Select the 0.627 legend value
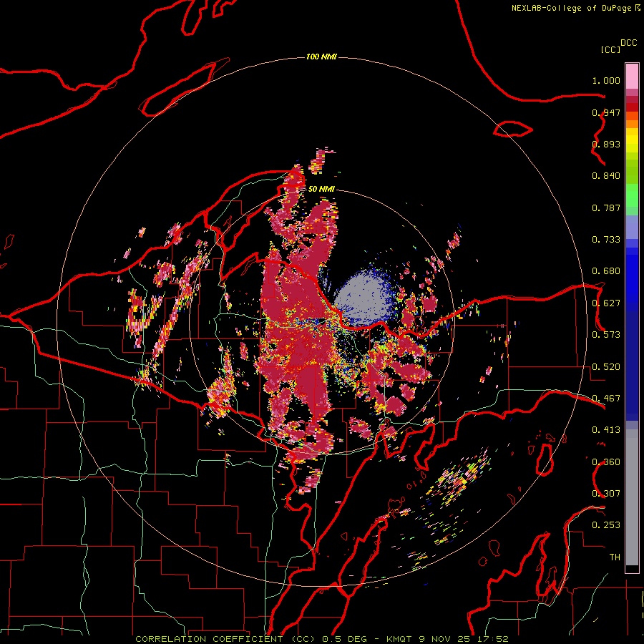 tap(606, 303)
